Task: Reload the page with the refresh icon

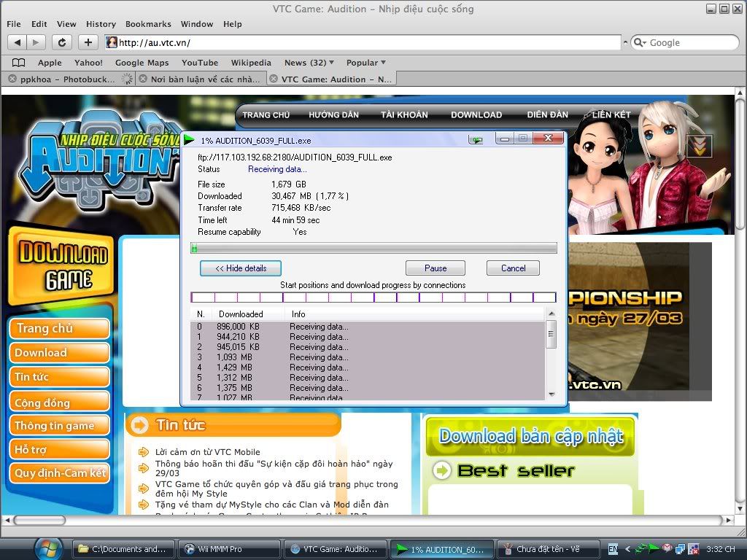Action: [62, 42]
